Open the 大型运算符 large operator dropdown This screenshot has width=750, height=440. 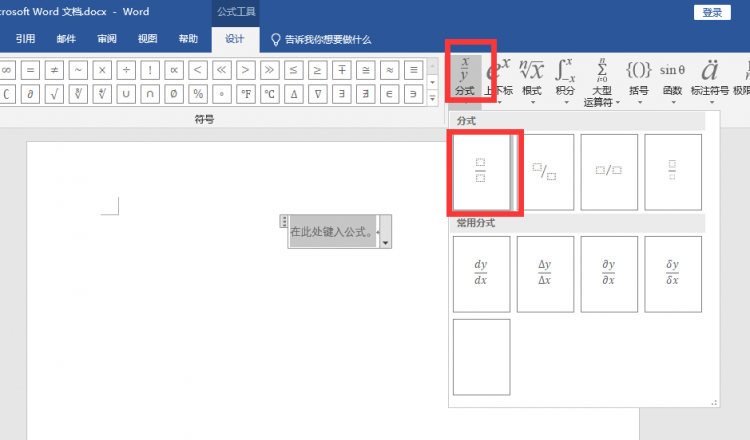tap(602, 81)
